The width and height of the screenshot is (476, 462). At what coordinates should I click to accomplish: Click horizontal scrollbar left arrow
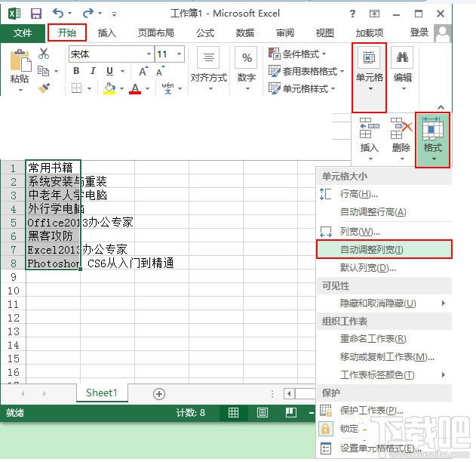pos(289,394)
